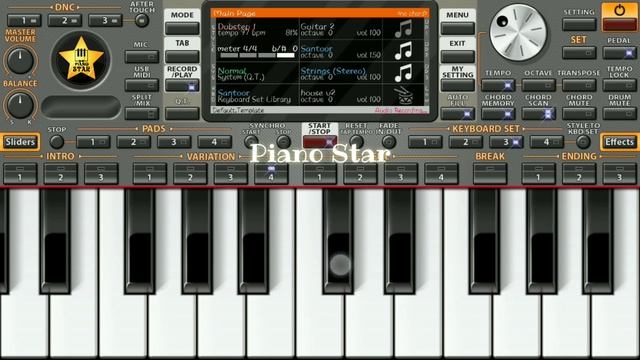Image resolution: width=640 pixels, height=360 pixels.
Task: Adjust the Master Volume knob
Action: point(20,60)
